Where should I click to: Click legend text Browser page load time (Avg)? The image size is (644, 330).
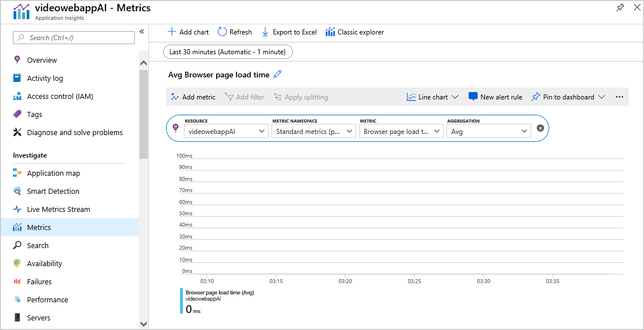click(x=220, y=293)
